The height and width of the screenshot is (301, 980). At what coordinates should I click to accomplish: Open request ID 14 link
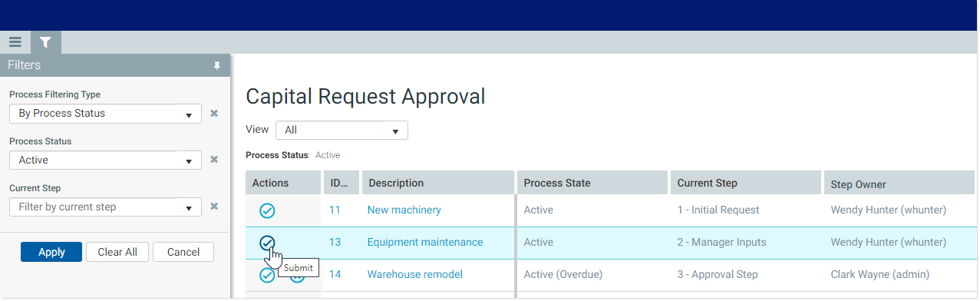[335, 274]
